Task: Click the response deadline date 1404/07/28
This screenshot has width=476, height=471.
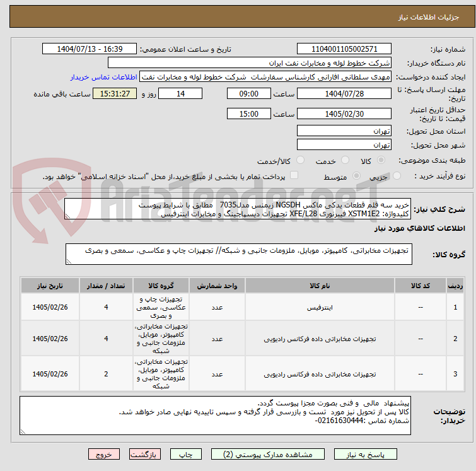Action: pos(344,93)
